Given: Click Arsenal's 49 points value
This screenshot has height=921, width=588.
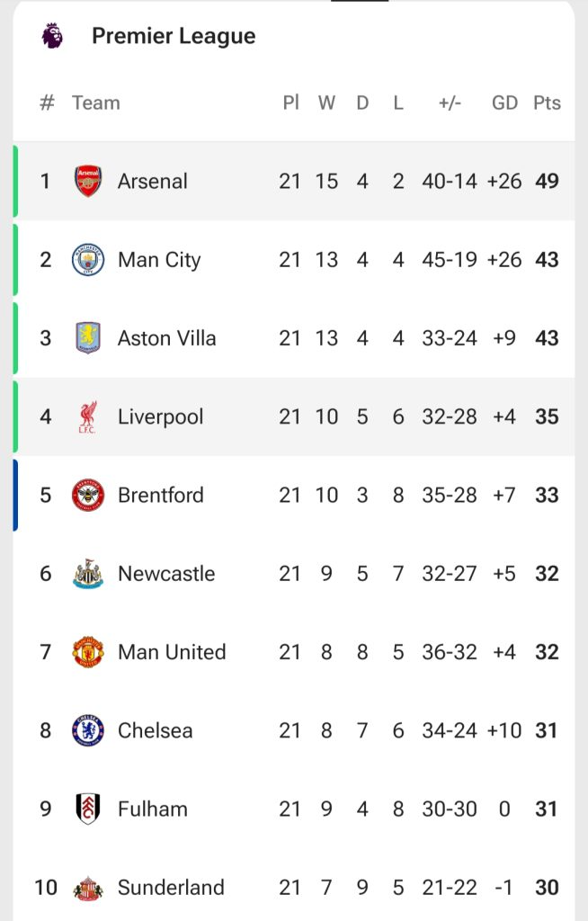Looking at the screenshot, I should [x=547, y=181].
